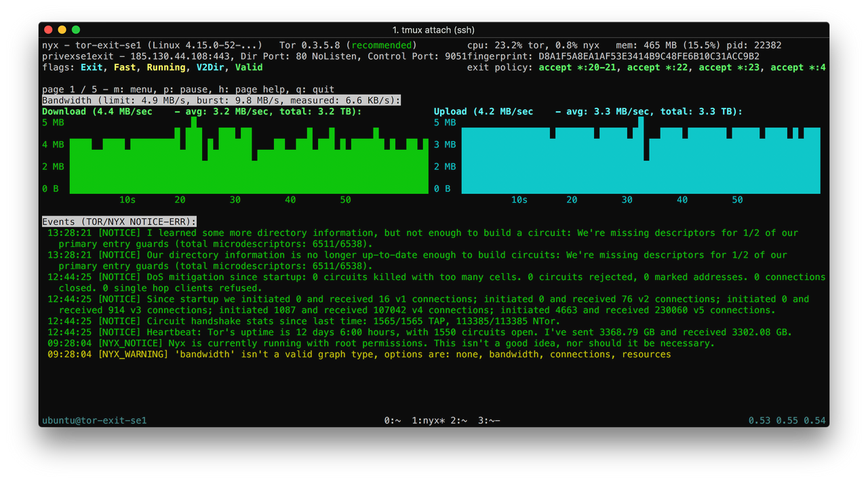Screen dimensions: 868x482
Task: Click the 'ubuntu@tor-exit-se1' session label
Action: click(x=94, y=420)
